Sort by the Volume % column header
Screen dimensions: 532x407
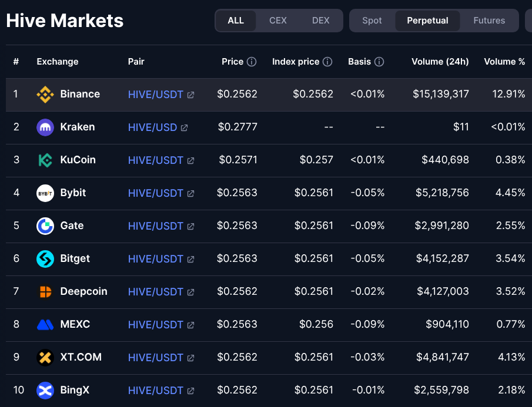click(x=504, y=62)
